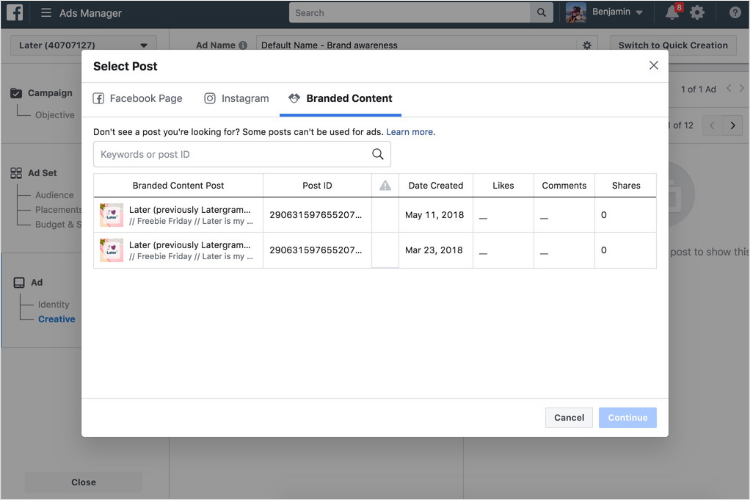Image resolution: width=750 pixels, height=500 pixels.
Task: Select the post thumbnail dated Mar 23, 2018
Action: (x=111, y=250)
